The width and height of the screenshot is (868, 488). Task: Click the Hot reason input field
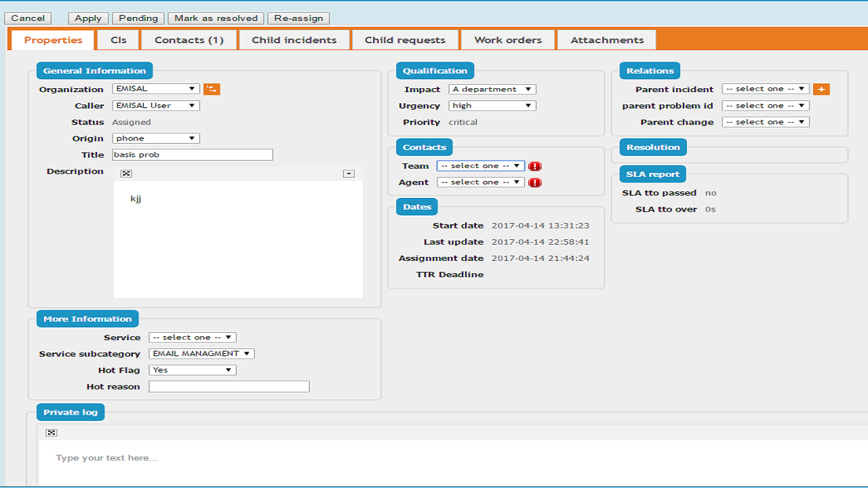tap(229, 386)
